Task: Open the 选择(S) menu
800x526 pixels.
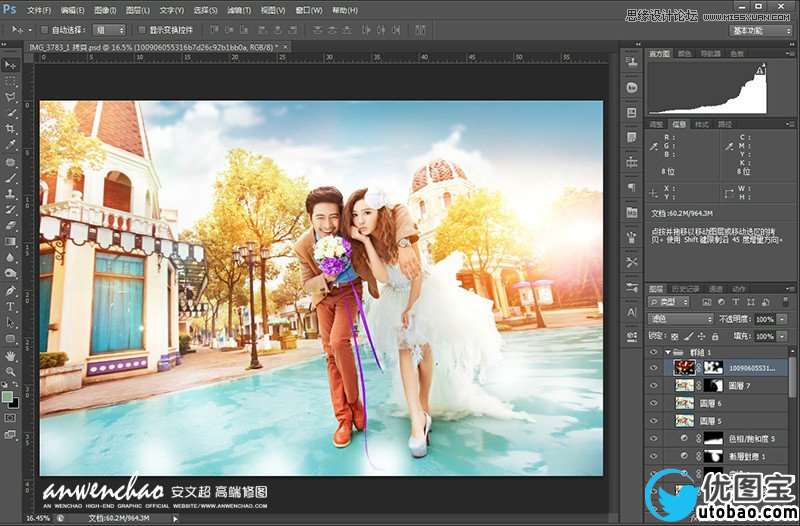Action: [205, 10]
